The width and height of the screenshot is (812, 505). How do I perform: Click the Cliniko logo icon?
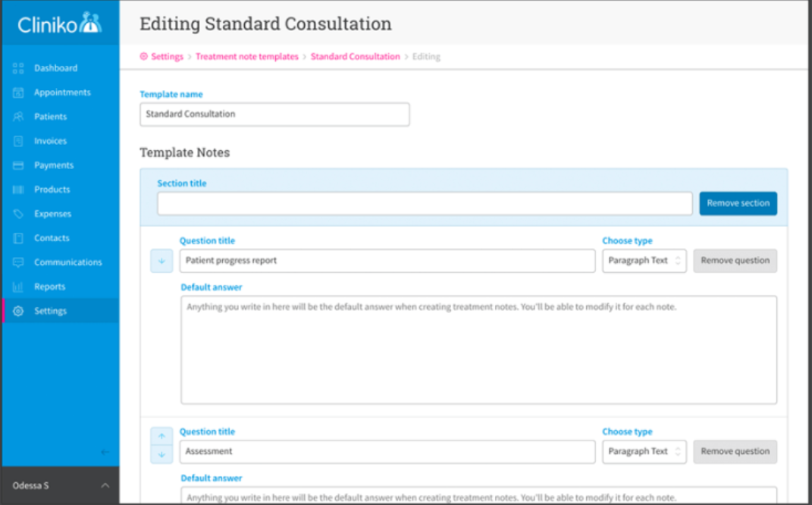point(90,23)
